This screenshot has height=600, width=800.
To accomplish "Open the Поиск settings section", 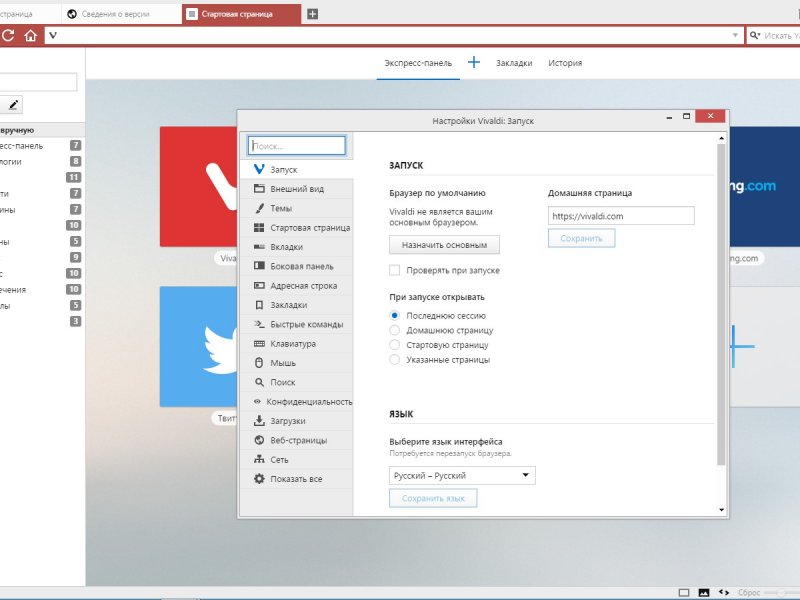I will coord(296,382).
